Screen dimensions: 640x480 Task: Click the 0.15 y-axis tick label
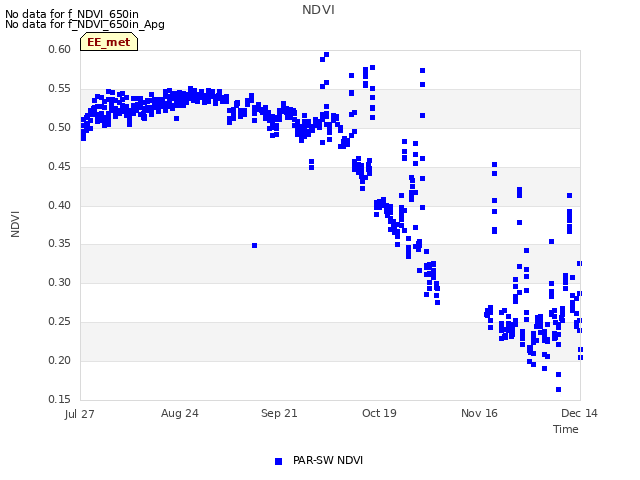pyautogui.click(x=60, y=399)
